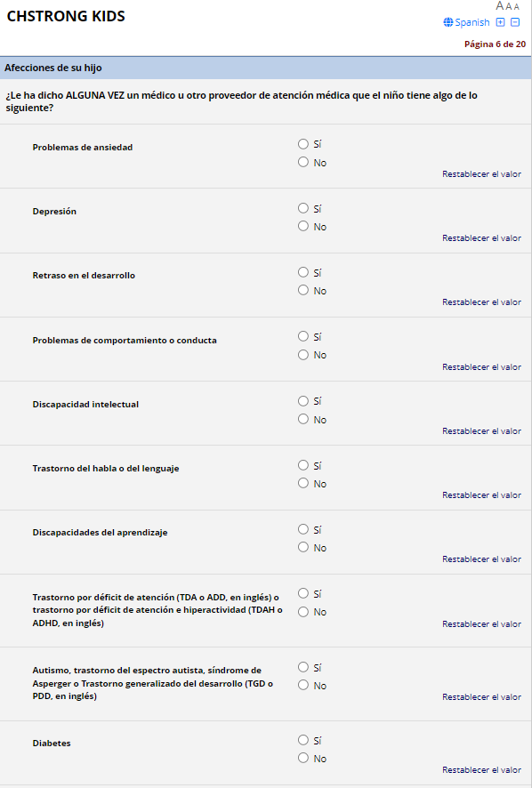Select the smallest text size A
The height and width of the screenshot is (788, 532).
tap(516, 7)
